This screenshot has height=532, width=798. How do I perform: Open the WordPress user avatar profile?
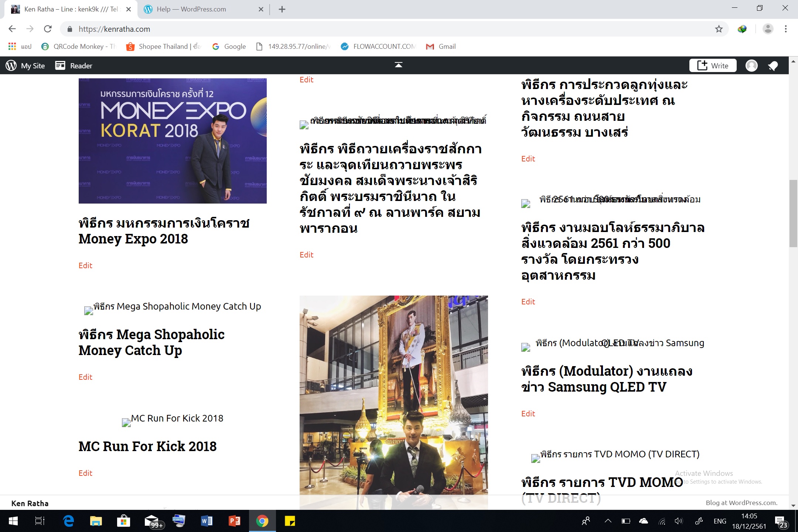(751, 66)
